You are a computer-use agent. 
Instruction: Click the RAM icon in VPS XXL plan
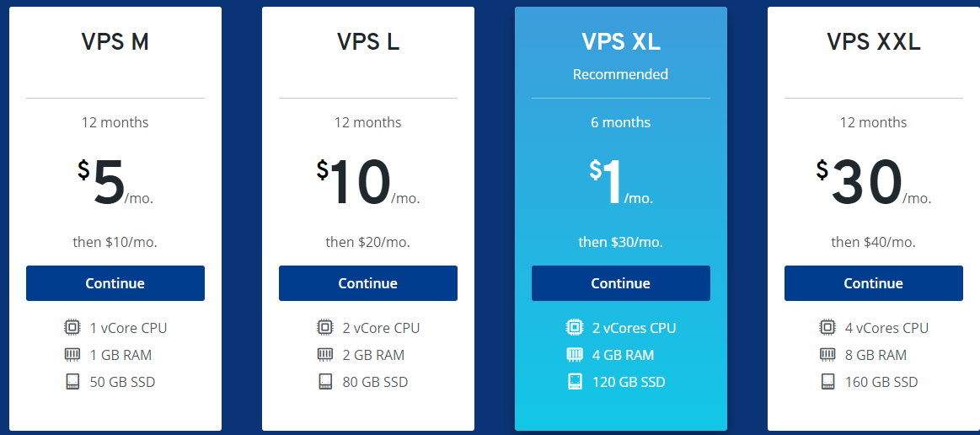pyautogui.click(x=827, y=355)
